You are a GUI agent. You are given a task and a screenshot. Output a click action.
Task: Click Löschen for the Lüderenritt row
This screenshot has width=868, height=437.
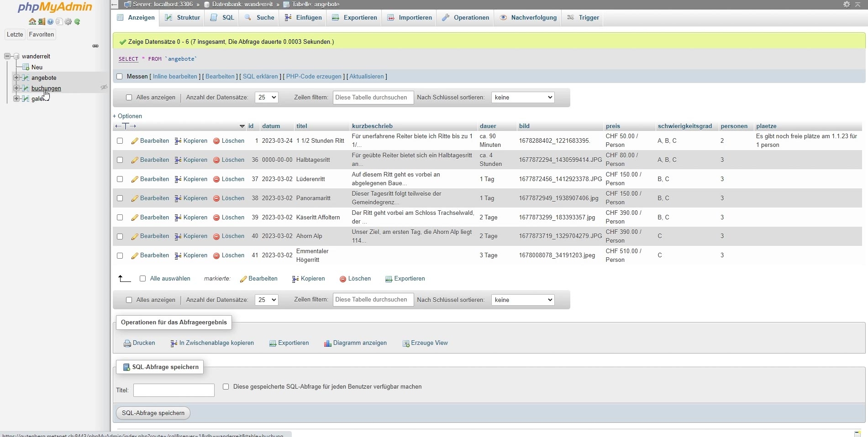tap(229, 179)
